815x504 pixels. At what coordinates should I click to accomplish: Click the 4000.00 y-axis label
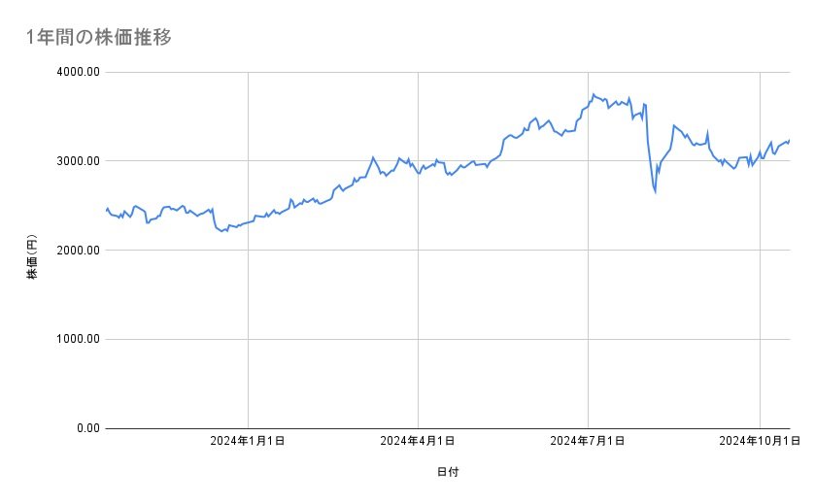[77, 72]
